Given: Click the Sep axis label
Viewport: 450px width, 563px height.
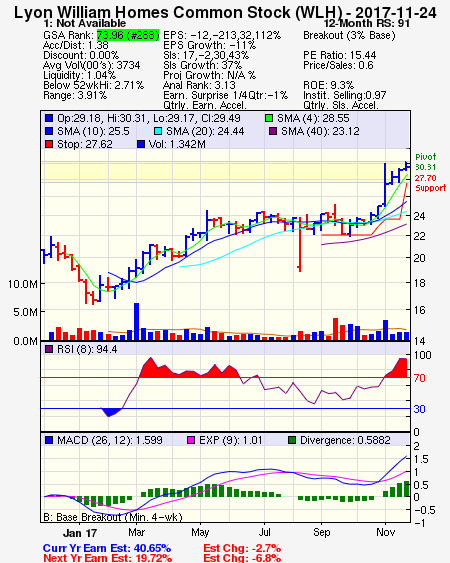Looking at the screenshot, I should pyautogui.click(x=321, y=532).
